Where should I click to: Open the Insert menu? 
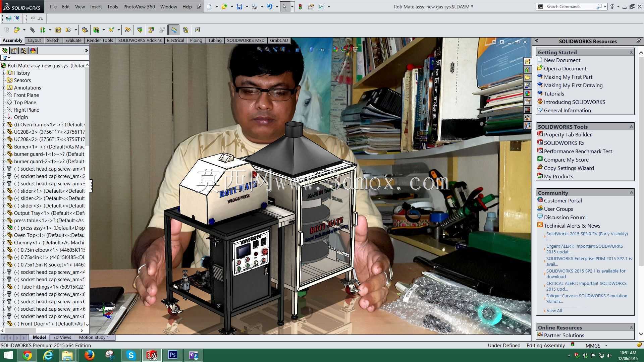(x=96, y=7)
